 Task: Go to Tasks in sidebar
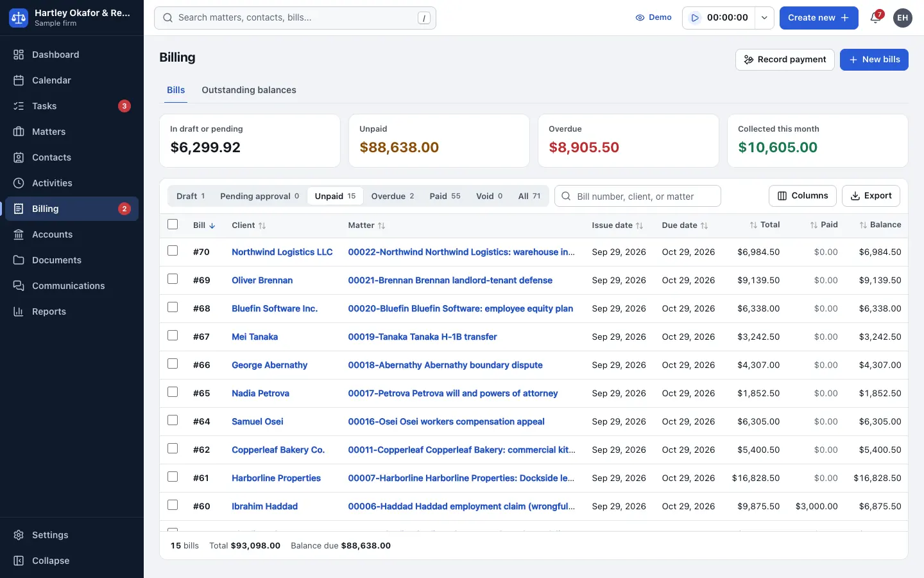tap(72, 106)
